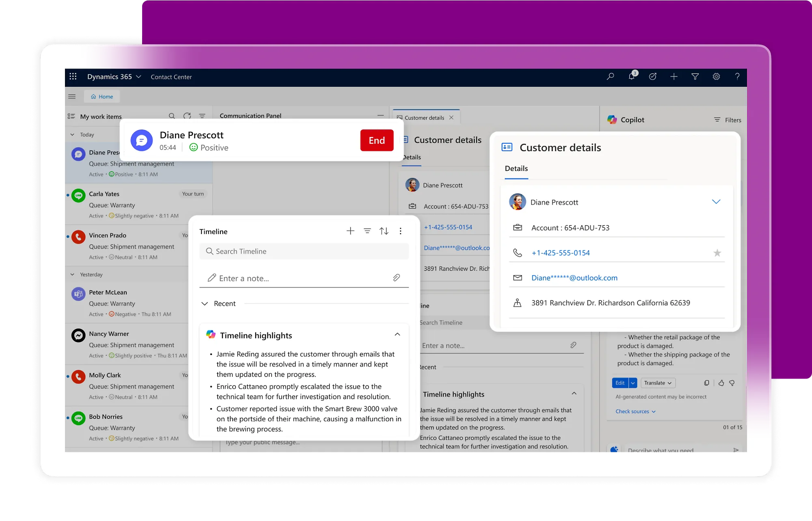Click thumbs down on Copilot response
The width and height of the screenshot is (812, 521).
point(732,383)
